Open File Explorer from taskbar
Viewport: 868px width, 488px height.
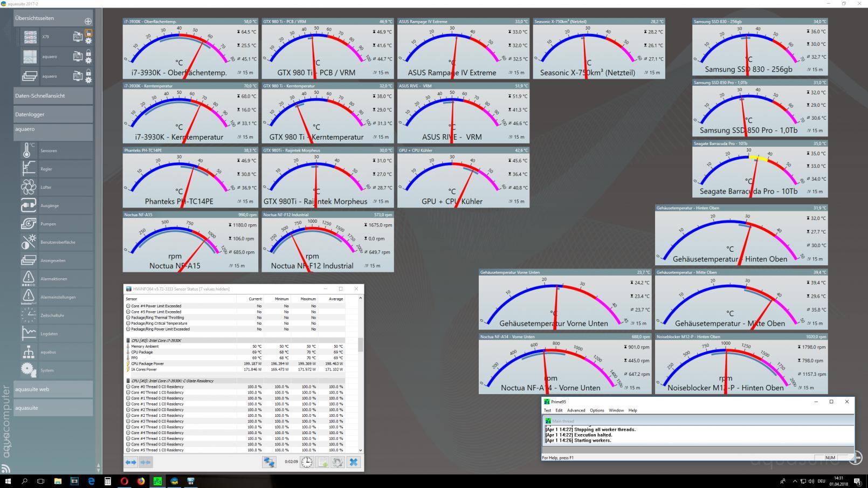[x=58, y=481]
